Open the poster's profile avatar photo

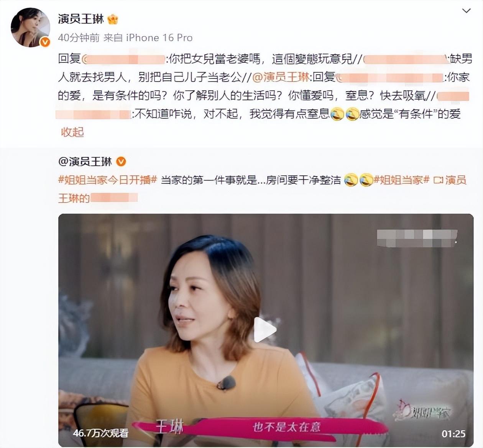(30, 27)
